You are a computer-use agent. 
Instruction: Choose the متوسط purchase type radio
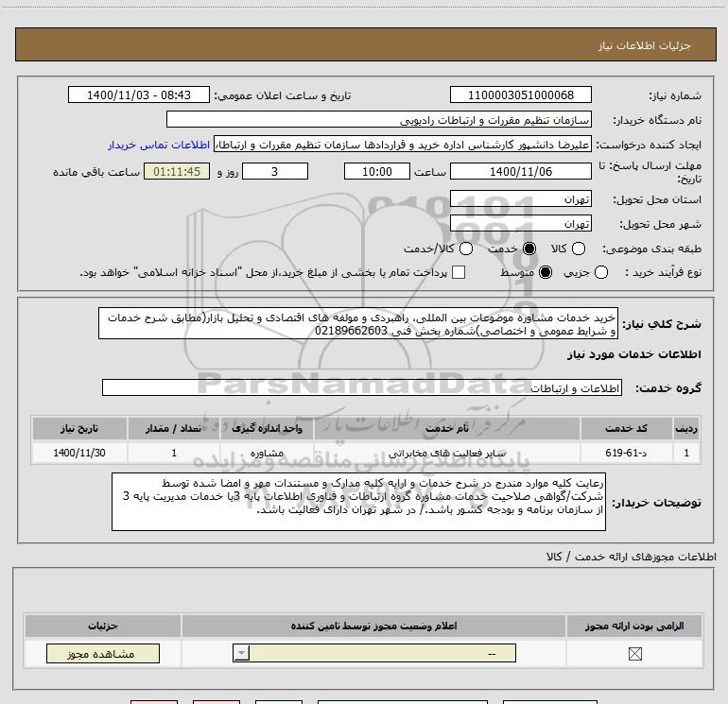click(x=546, y=272)
